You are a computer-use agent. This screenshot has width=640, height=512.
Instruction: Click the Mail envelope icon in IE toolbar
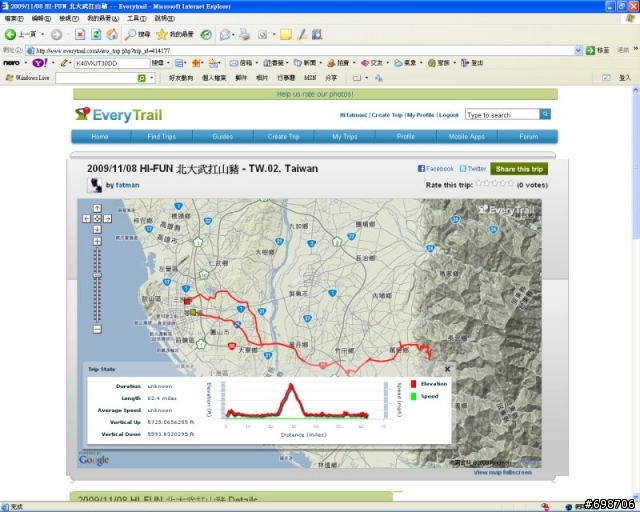click(225, 35)
